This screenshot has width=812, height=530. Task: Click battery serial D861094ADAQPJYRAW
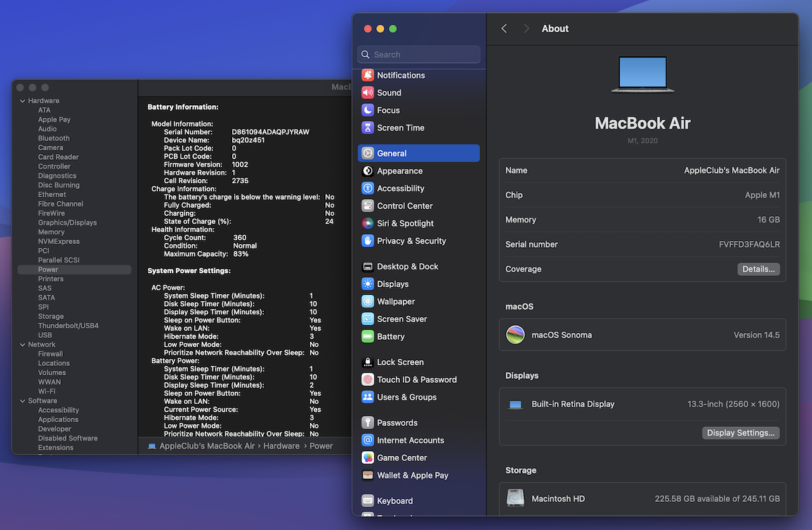[x=270, y=132]
